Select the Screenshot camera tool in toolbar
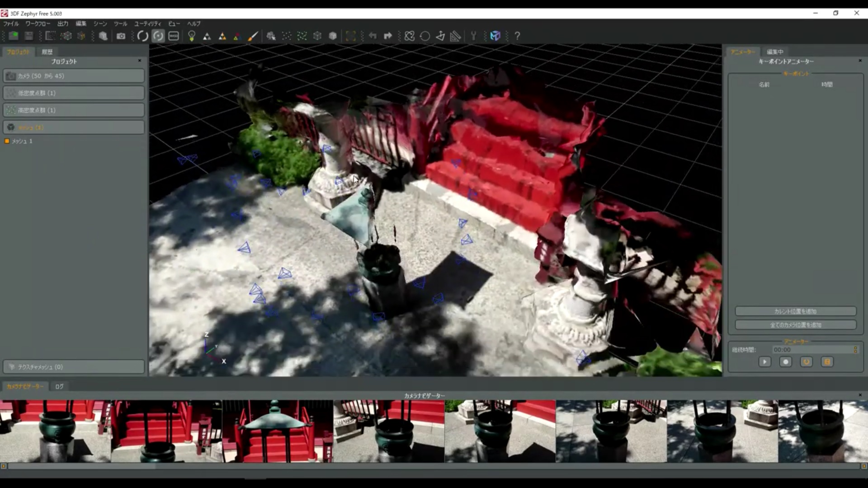Viewport: 868px width, 488px height. point(121,36)
